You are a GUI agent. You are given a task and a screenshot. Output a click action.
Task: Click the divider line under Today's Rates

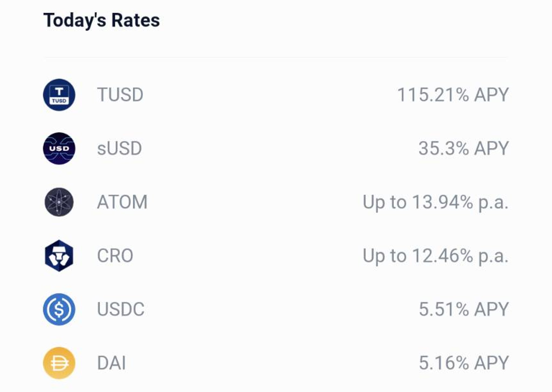pos(276,57)
